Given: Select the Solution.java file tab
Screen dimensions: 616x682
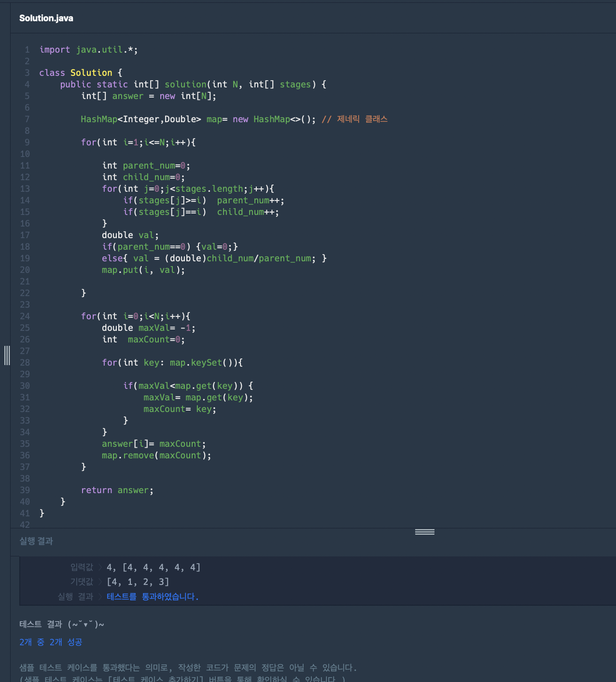Looking at the screenshot, I should (46, 18).
